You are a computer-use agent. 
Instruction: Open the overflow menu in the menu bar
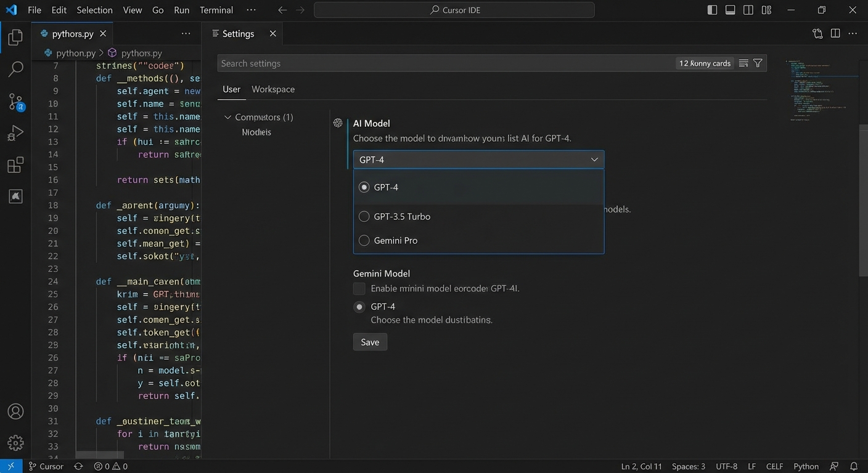[x=250, y=10]
